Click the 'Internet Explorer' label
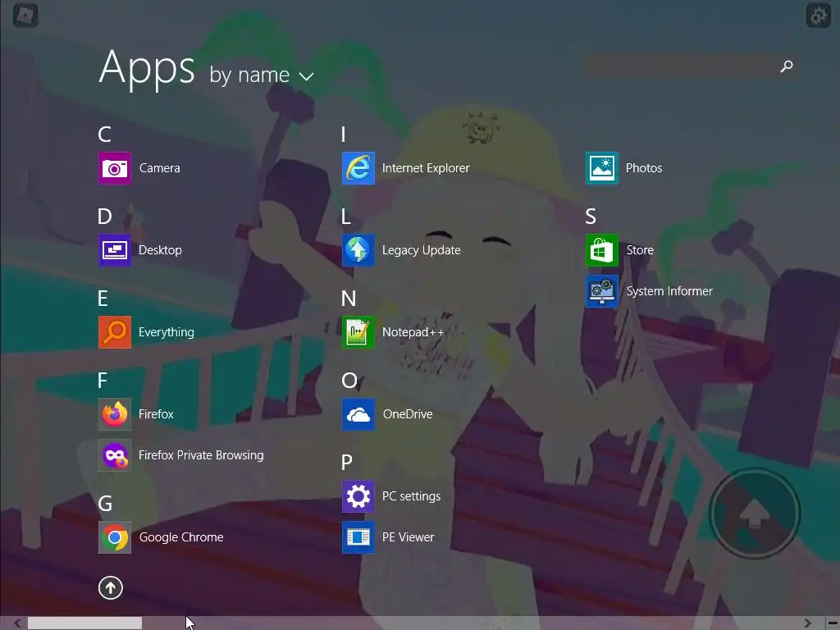840x630 pixels. pyautogui.click(x=426, y=168)
